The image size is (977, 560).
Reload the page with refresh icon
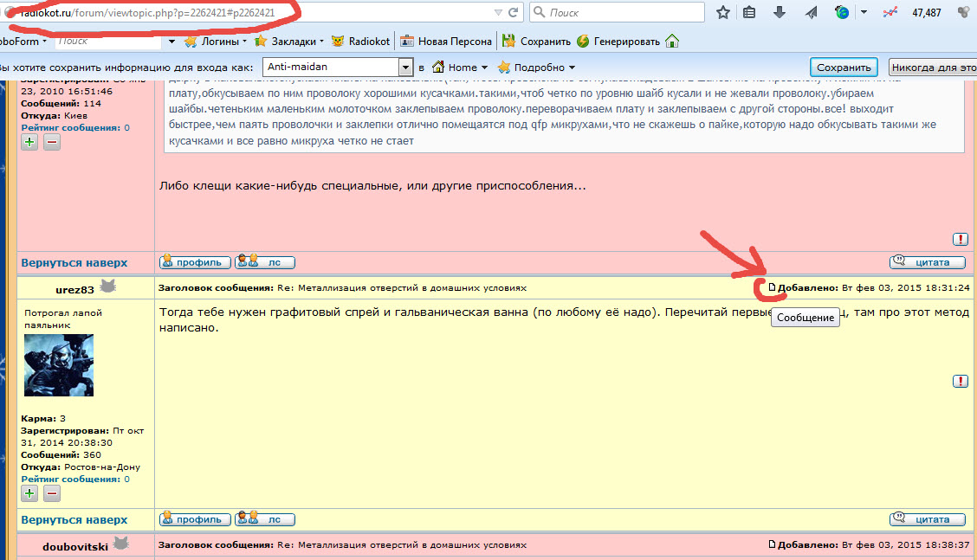(514, 12)
